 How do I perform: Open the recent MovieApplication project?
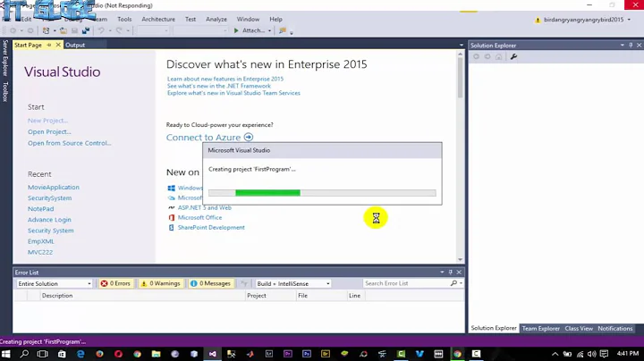click(54, 187)
